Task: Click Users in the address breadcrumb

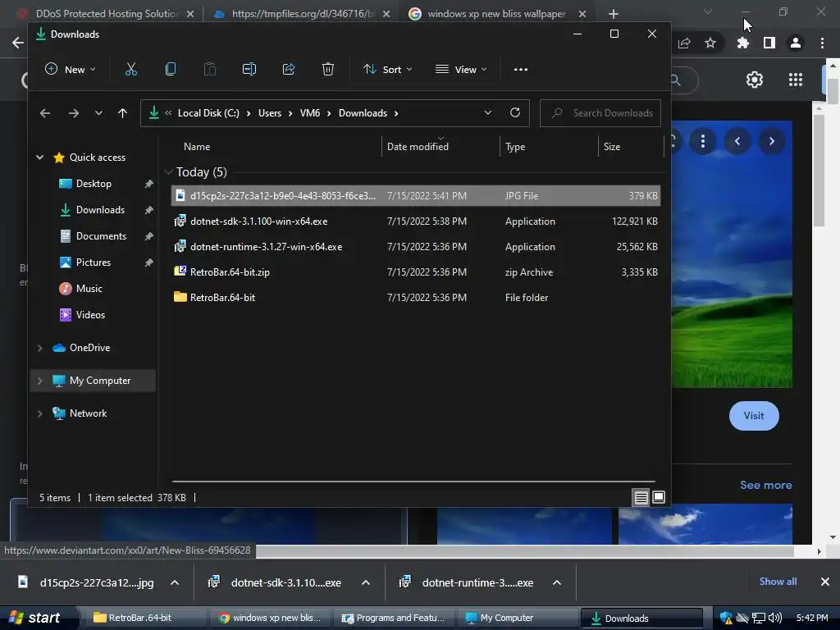Action: click(x=269, y=113)
